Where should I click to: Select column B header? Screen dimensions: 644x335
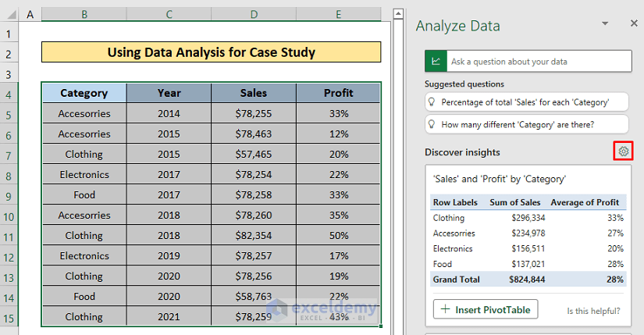[x=84, y=15]
